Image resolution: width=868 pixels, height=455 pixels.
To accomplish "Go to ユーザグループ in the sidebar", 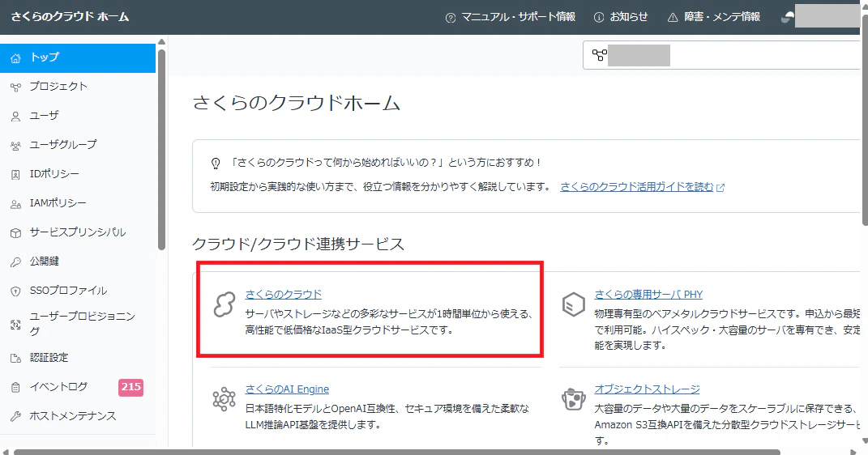I will click(x=78, y=146).
